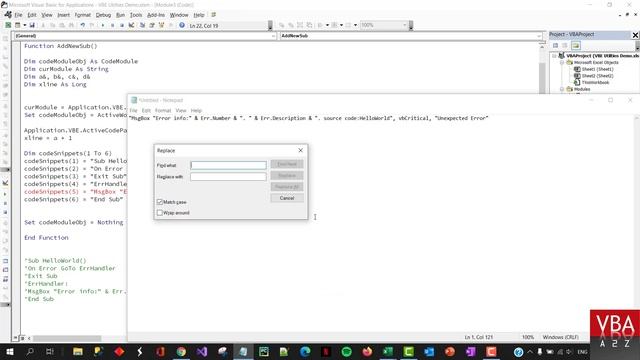Open the File menu in VBA editor
The width and height of the screenshot is (640, 360).
[x=18, y=15]
